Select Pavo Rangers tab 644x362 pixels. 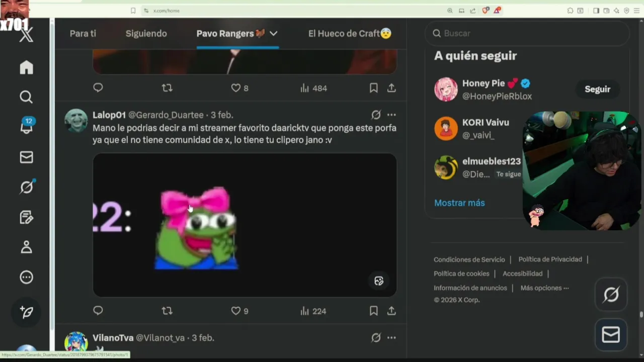(x=230, y=34)
